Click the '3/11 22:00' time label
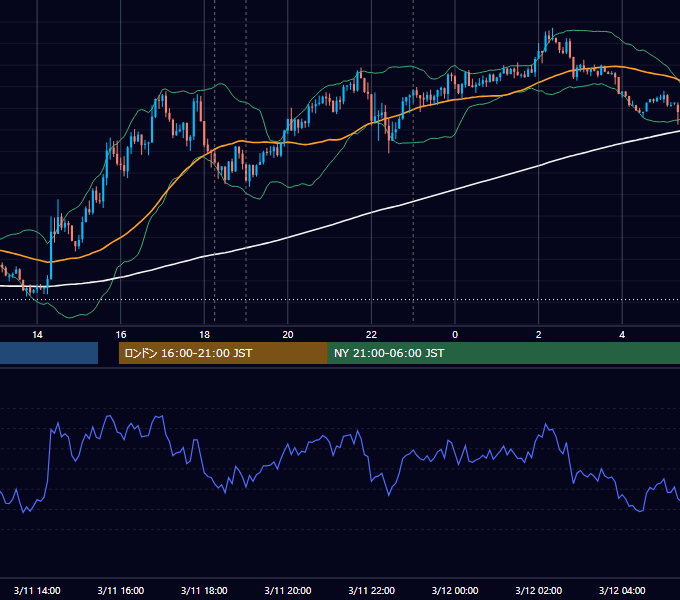This screenshot has width=680, height=600. 372,590
